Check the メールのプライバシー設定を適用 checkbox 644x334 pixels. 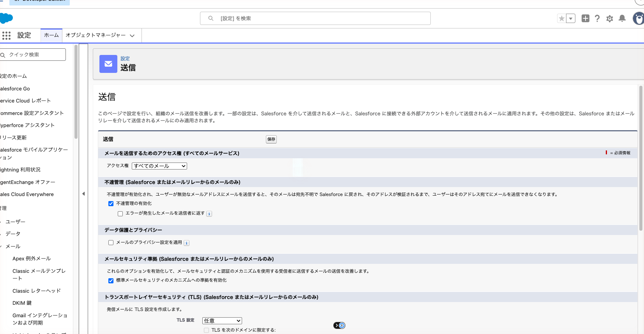(x=111, y=242)
